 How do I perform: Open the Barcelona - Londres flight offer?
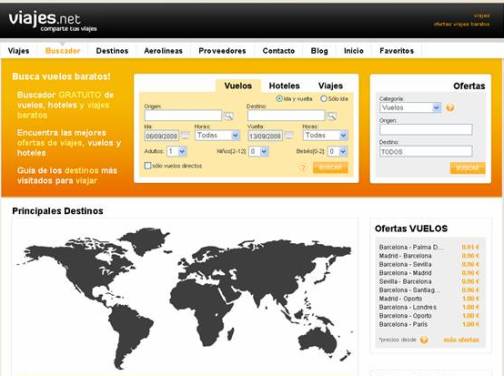[x=408, y=307]
